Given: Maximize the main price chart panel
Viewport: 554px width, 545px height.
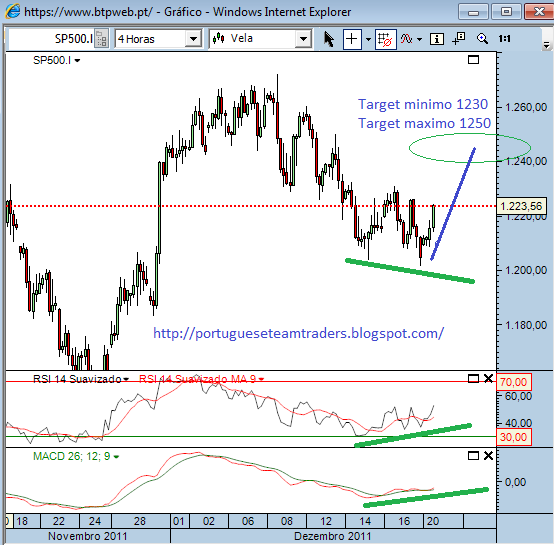Looking at the screenshot, I should [x=473, y=60].
